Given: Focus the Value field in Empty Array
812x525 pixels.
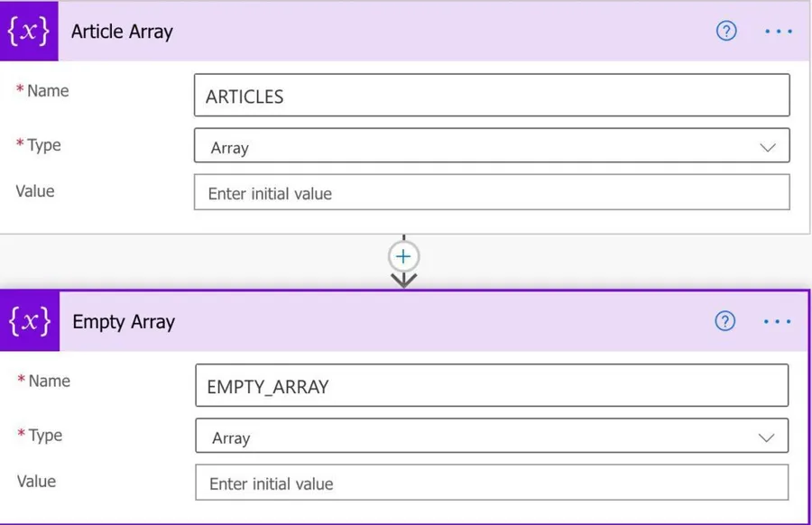Looking at the screenshot, I should (x=492, y=484).
